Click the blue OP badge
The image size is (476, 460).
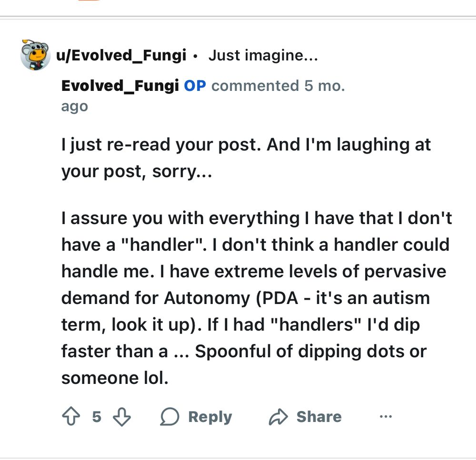[196, 86]
